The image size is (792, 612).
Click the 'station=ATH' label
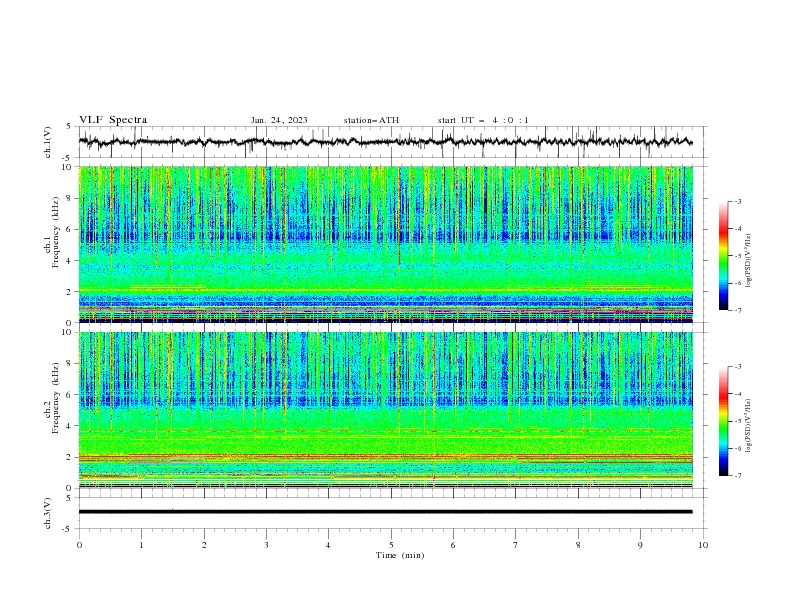(x=371, y=120)
